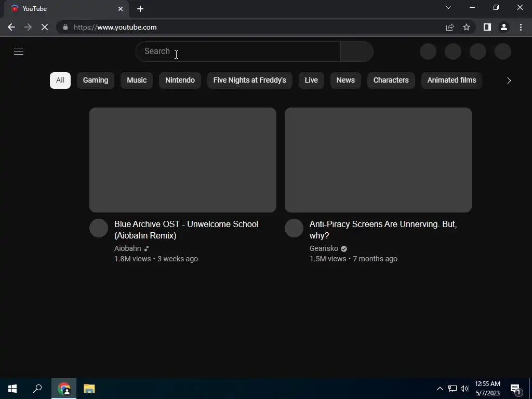The image size is (532, 399).
Task: Select the Characters filter chip
Action: [391, 81]
